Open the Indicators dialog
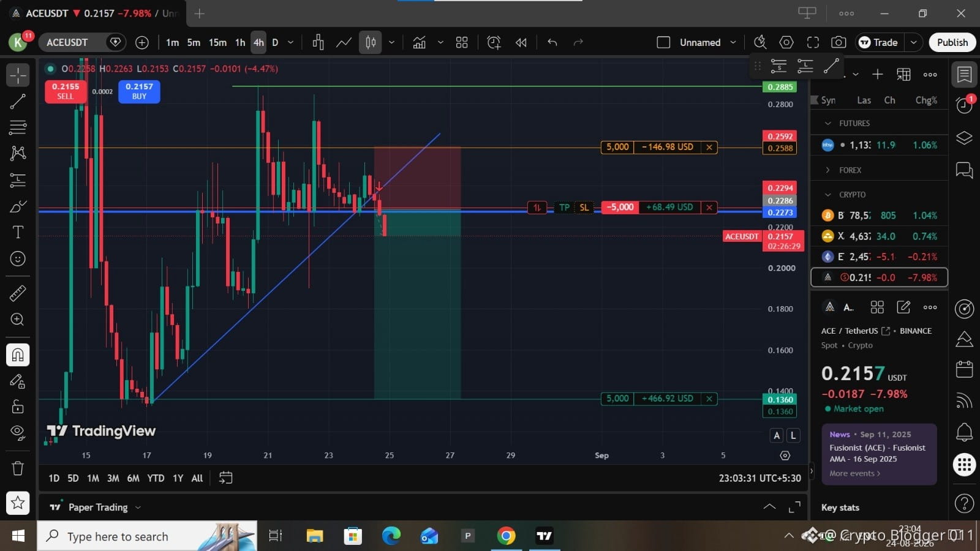The width and height of the screenshot is (980, 551). [420, 42]
